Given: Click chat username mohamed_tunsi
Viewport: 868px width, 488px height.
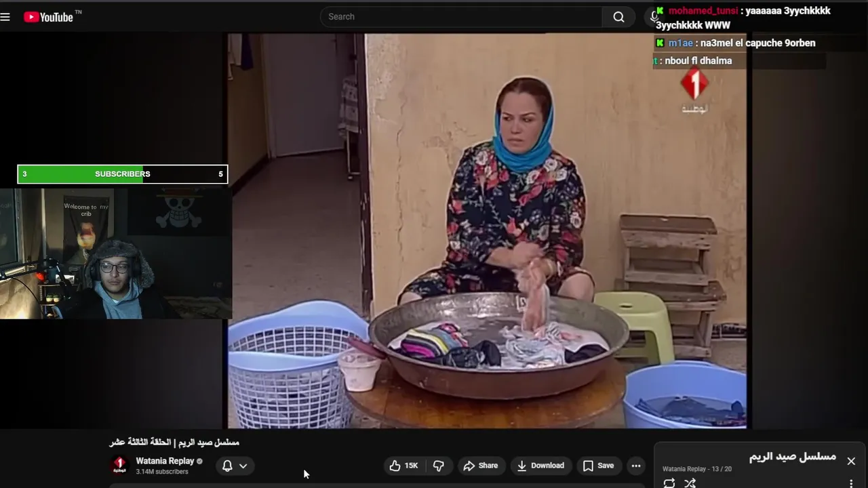Looking at the screenshot, I should (x=703, y=11).
